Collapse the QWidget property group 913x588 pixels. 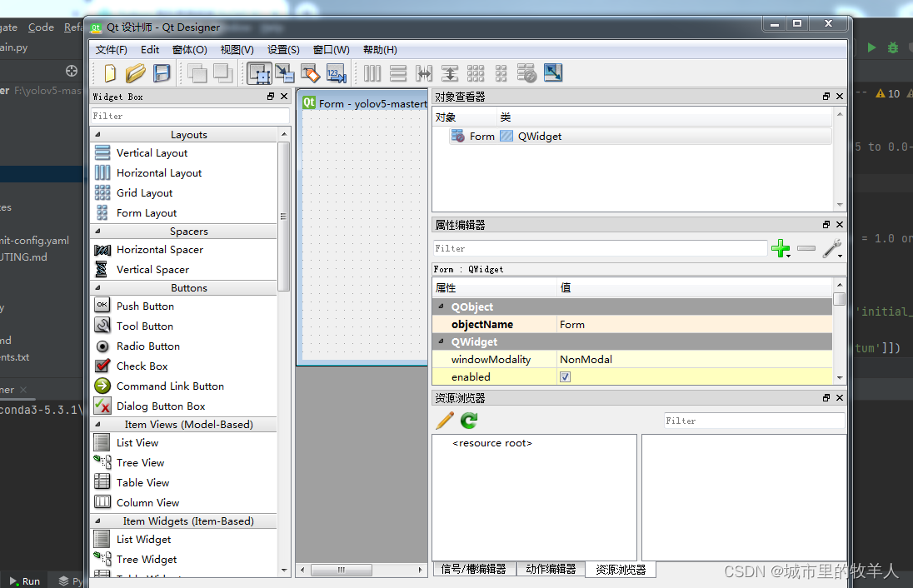coord(441,341)
